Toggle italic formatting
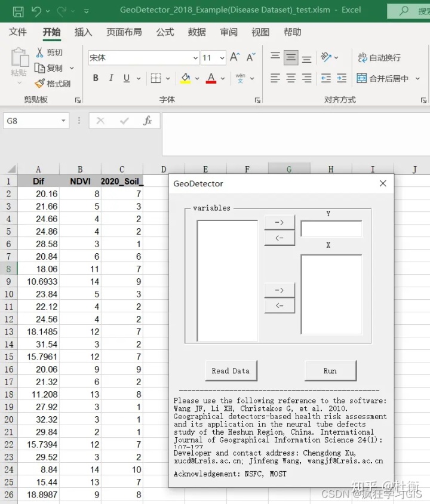The width and height of the screenshot is (430, 504). click(111, 78)
